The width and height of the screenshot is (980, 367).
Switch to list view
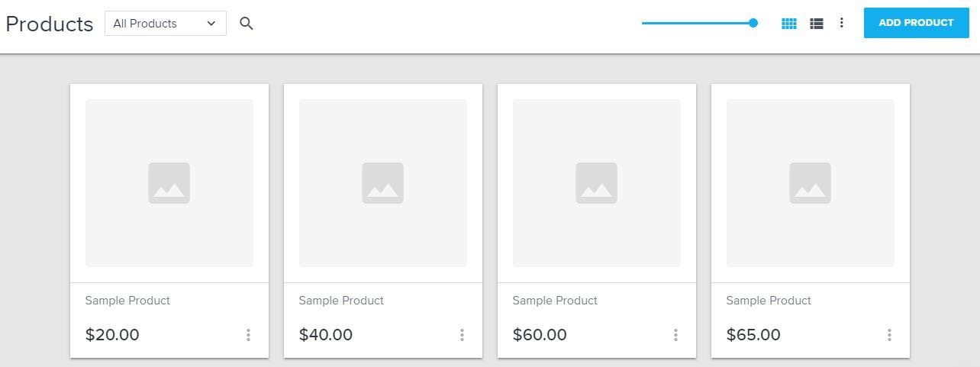pyautogui.click(x=817, y=24)
